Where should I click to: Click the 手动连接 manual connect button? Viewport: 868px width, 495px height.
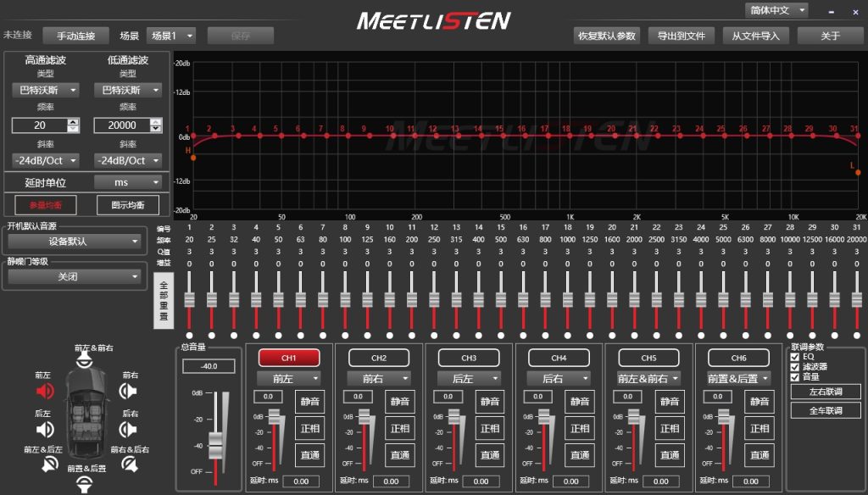coord(75,36)
